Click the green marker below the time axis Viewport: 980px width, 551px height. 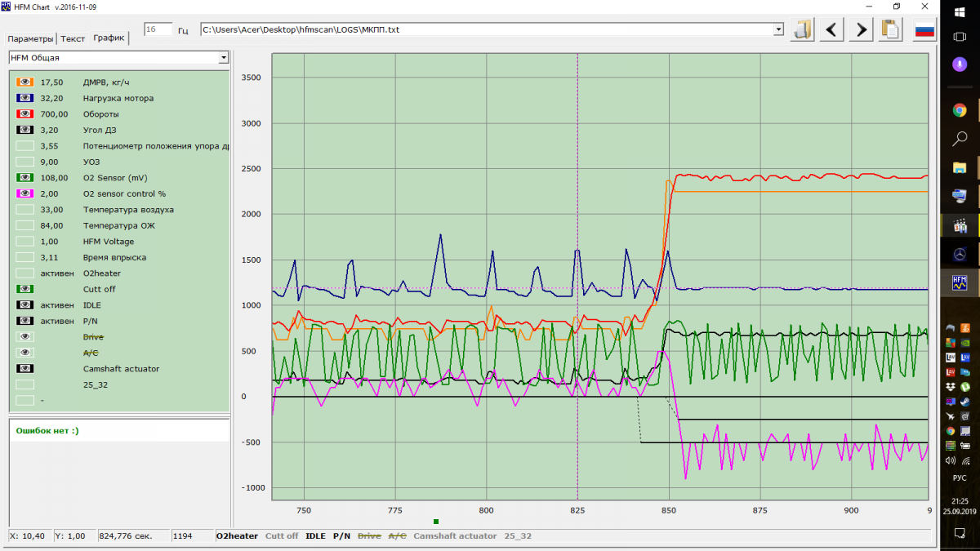pyautogui.click(x=436, y=522)
